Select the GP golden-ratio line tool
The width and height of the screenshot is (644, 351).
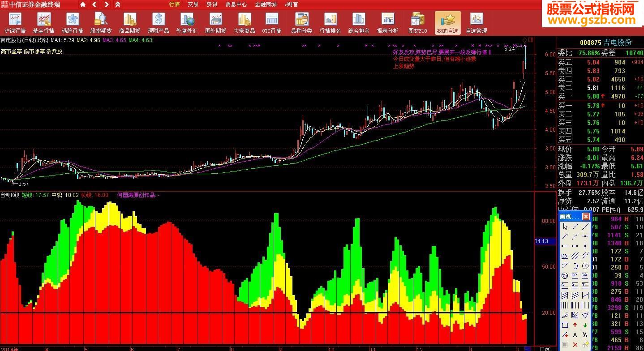pyautogui.click(x=575, y=275)
